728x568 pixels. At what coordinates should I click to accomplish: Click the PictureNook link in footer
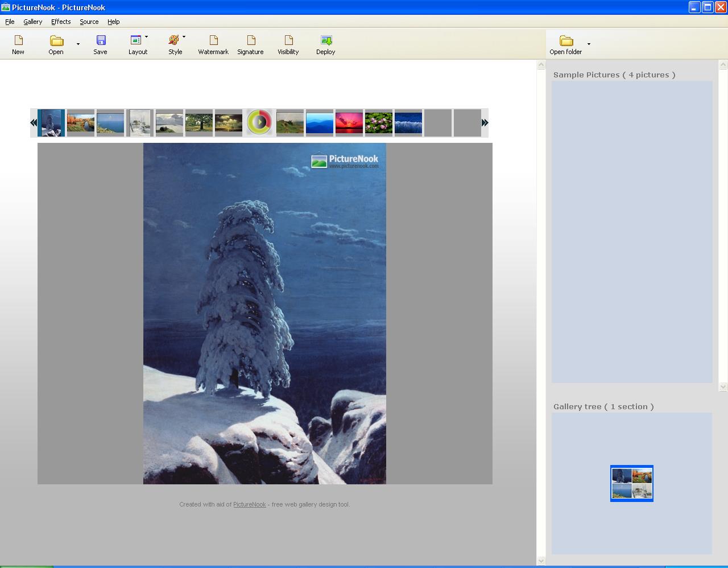coord(250,504)
